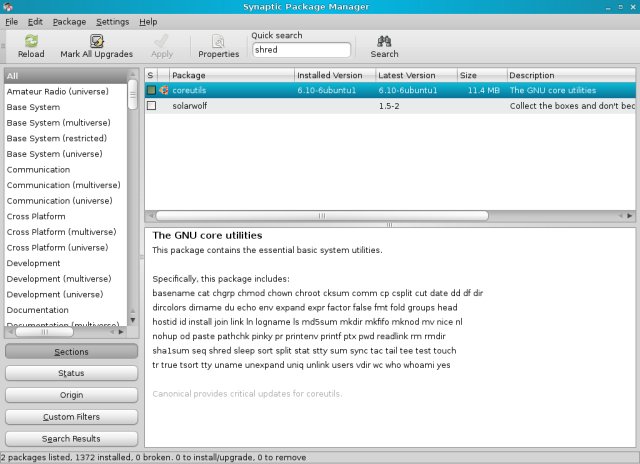
Task: Click the Synaptic app icon in title bar
Action: (8, 7)
